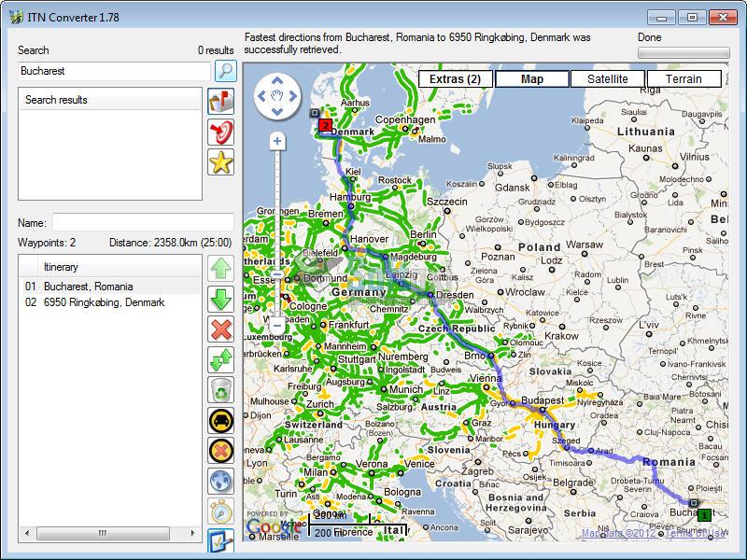Click the Search text field with Bucharest

pyautogui.click(x=114, y=71)
